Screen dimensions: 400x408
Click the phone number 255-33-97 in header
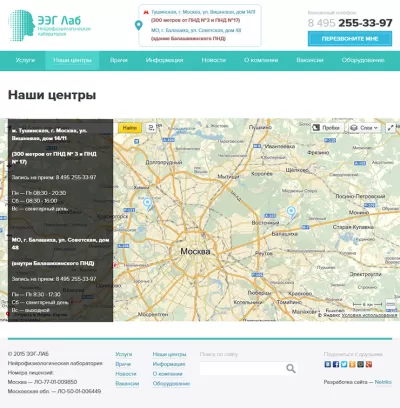click(365, 23)
